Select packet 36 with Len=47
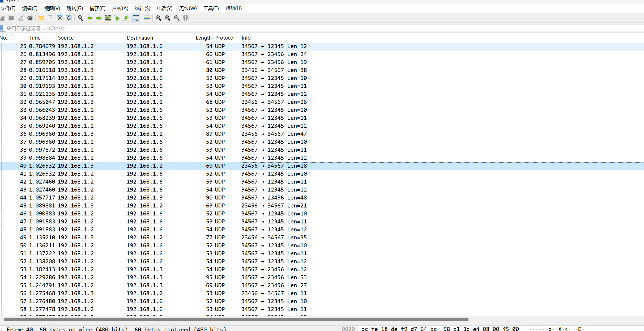Viewport: 644px width, 331px height. (322, 134)
